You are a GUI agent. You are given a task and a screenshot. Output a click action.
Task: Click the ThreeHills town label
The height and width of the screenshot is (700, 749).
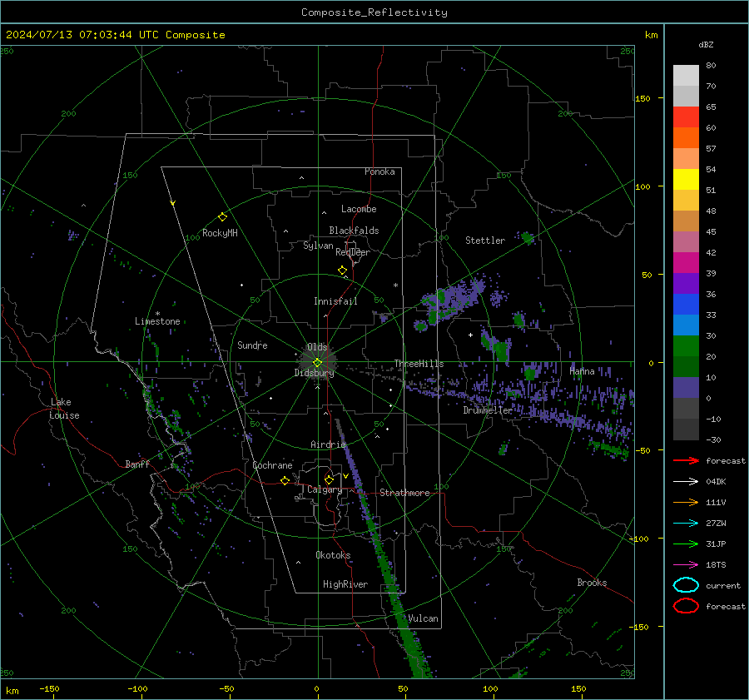[419, 364]
